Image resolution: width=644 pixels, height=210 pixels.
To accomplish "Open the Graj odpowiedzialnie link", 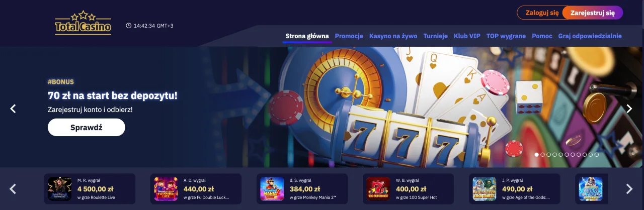I will click(x=590, y=36).
